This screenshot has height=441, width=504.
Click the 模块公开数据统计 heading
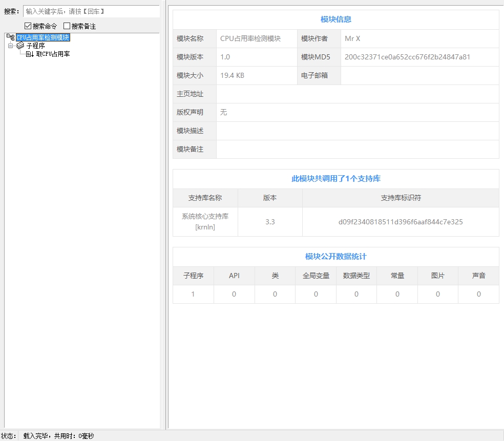pos(335,256)
